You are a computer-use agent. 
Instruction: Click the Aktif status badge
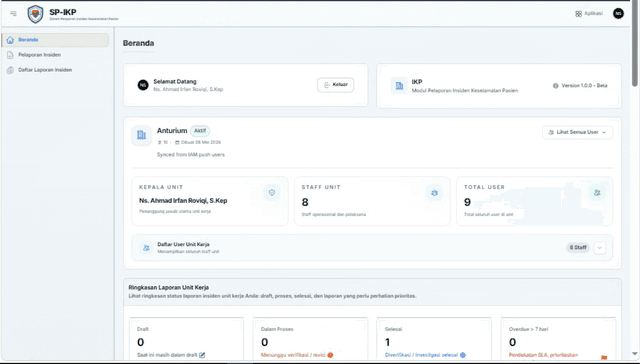[200, 131]
